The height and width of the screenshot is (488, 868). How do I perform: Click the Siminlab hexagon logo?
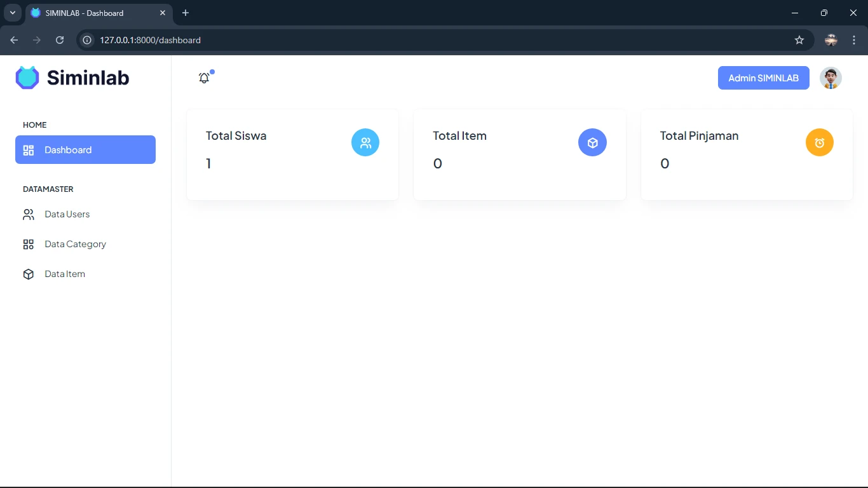(x=27, y=78)
